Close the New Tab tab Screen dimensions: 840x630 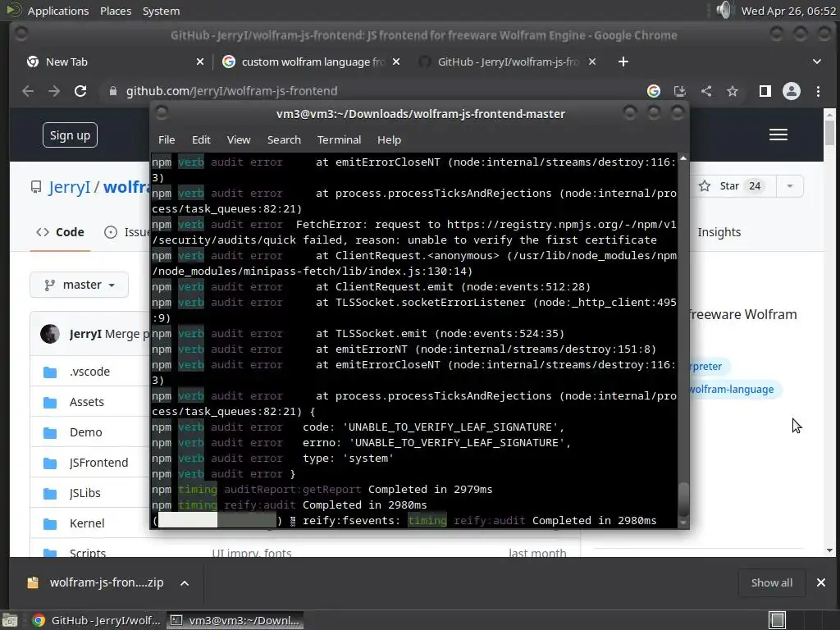[x=200, y=62]
